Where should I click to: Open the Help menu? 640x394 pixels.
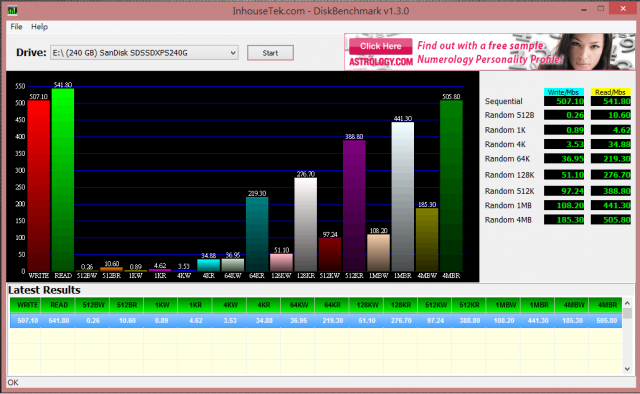[x=39, y=27]
